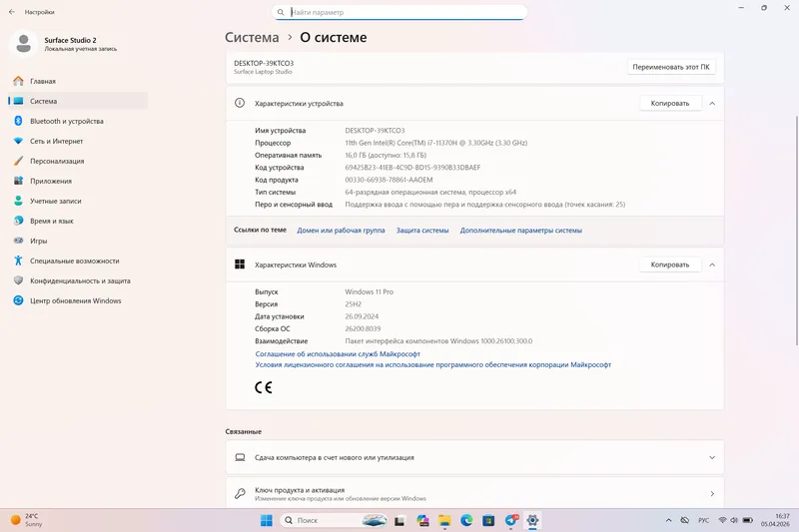The image size is (799, 532).
Task: Copy device specifications with Копировать
Action: (x=670, y=104)
